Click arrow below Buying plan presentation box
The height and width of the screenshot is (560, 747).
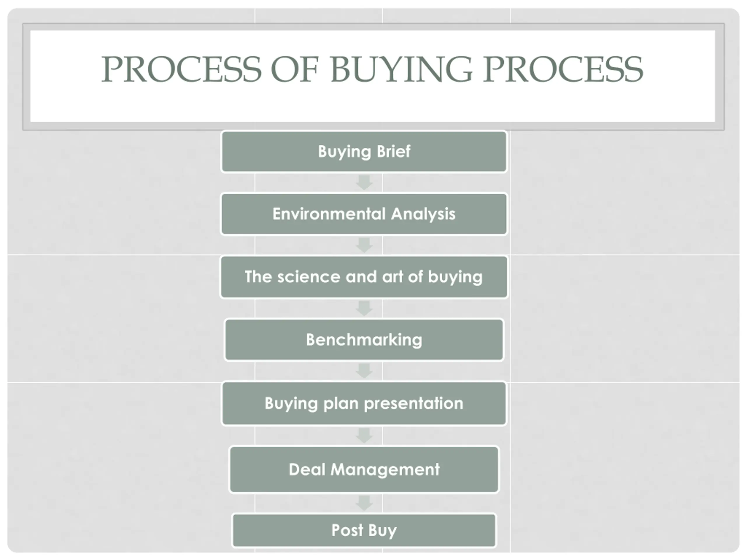364,435
